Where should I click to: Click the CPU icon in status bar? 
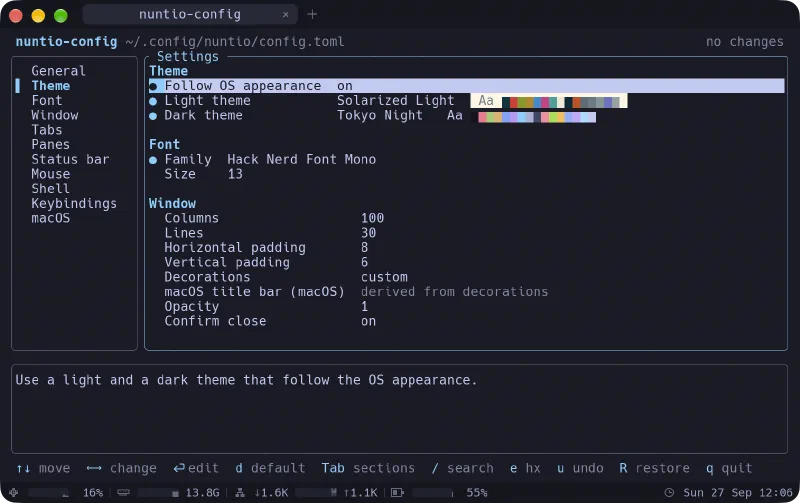click(x=14, y=492)
